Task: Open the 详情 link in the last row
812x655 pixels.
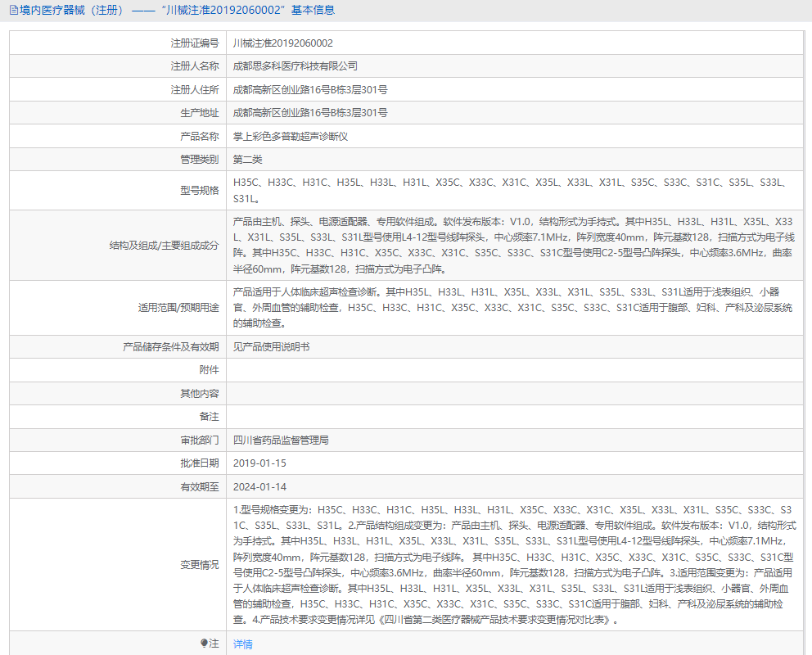Action: tap(242, 644)
